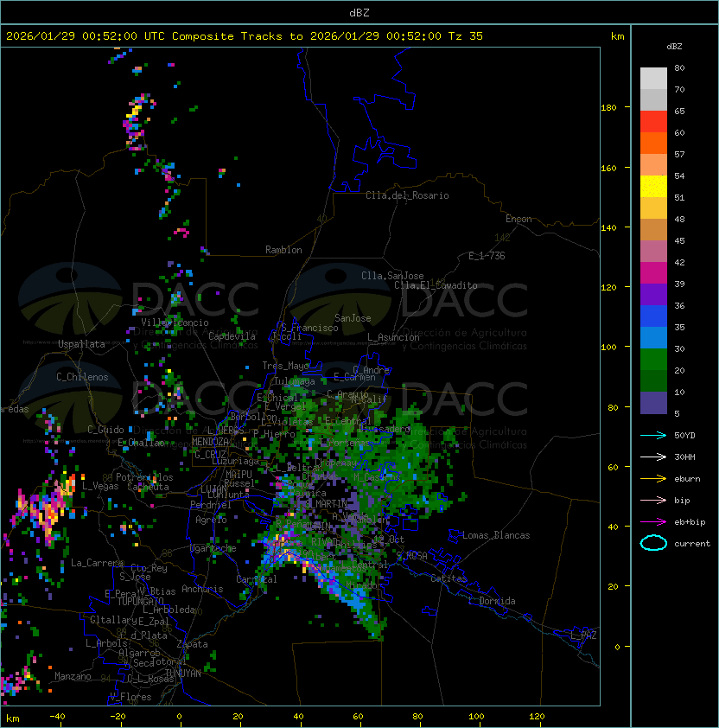Click the La_Carrera label
Image resolution: width=719 pixels, height=728 pixels.
click(97, 563)
